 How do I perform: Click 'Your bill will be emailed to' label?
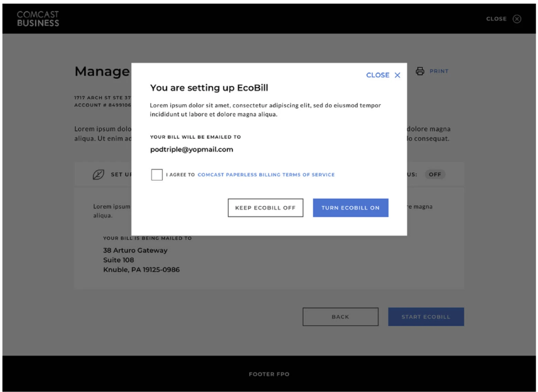[195, 137]
